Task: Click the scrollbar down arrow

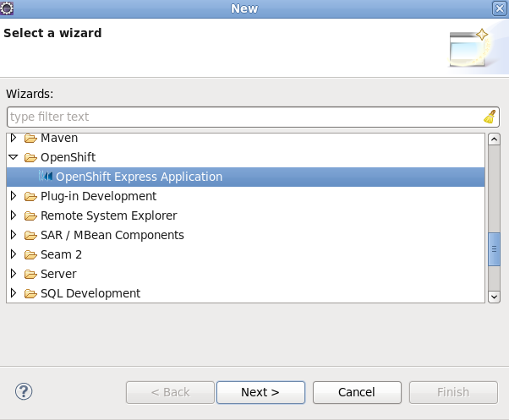Action: coord(494,297)
